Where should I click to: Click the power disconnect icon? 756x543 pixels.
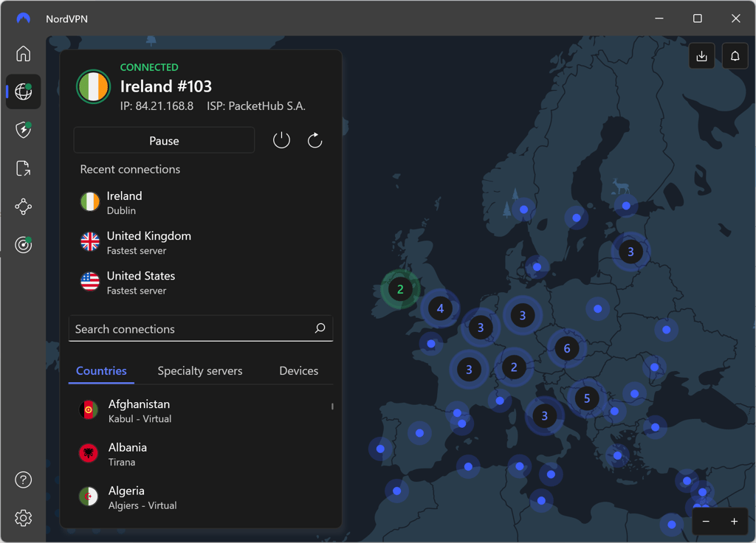point(281,140)
